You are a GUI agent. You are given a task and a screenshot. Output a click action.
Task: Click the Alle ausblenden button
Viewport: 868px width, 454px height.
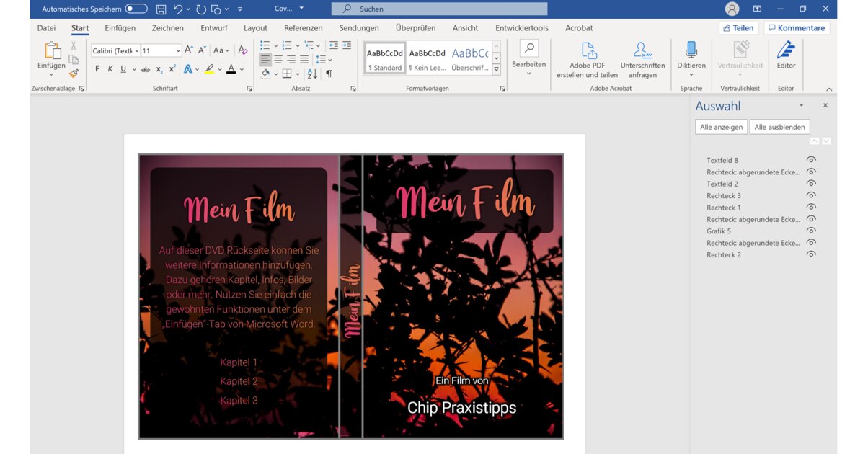pos(779,127)
